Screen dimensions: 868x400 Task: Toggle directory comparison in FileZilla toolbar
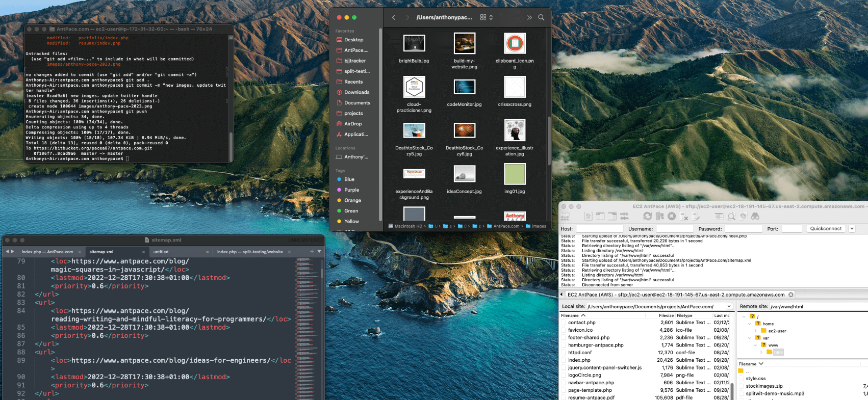coord(731,216)
